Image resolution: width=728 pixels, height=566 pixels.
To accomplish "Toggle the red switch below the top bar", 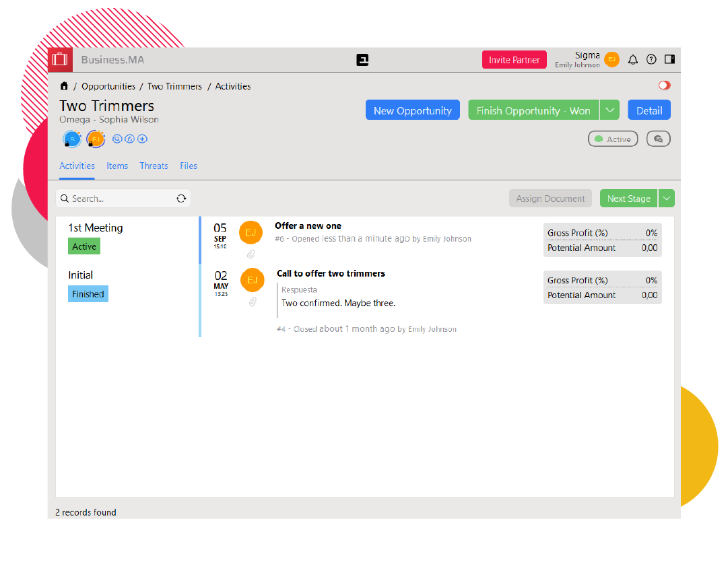I will 665,85.
